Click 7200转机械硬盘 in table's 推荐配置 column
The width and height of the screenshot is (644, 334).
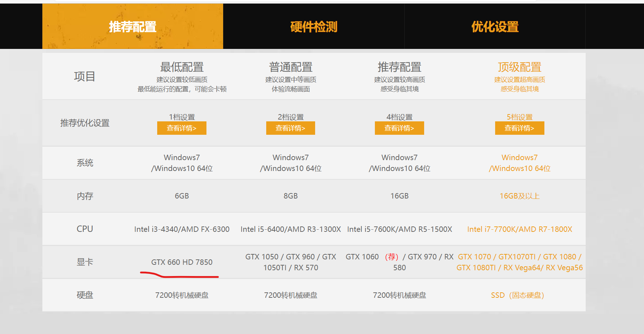pos(400,295)
